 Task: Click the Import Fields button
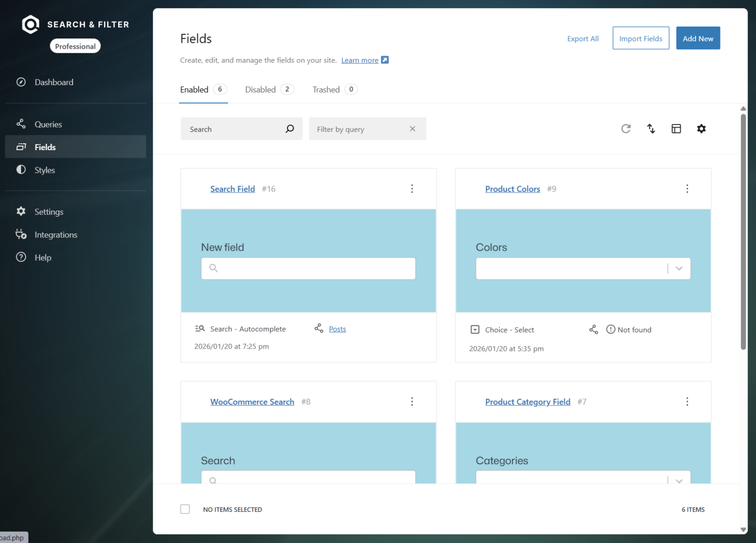641,38
